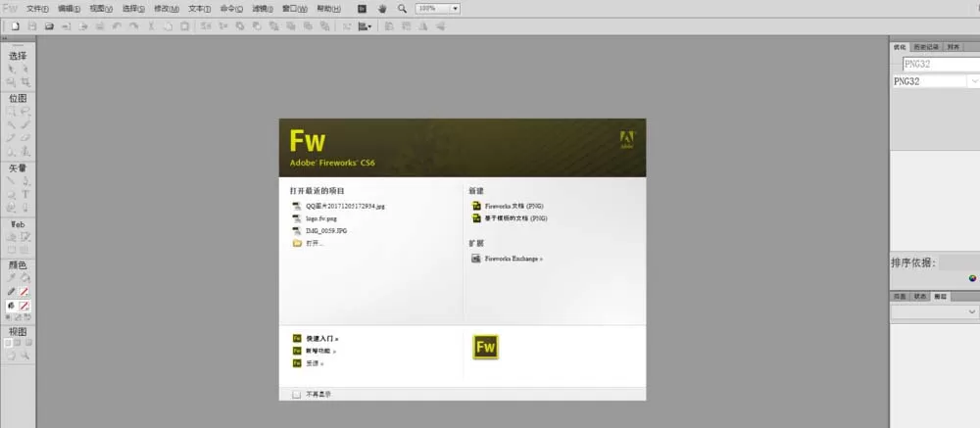Select the Eraser tool
The width and height of the screenshot is (980, 428).
coord(25,137)
